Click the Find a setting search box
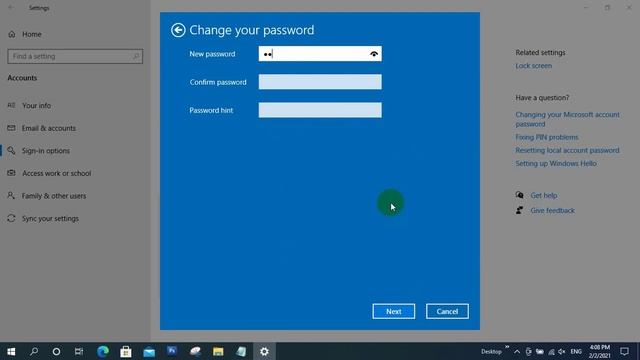The image size is (640, 360). pyautogui.click(x=75, y=56)
